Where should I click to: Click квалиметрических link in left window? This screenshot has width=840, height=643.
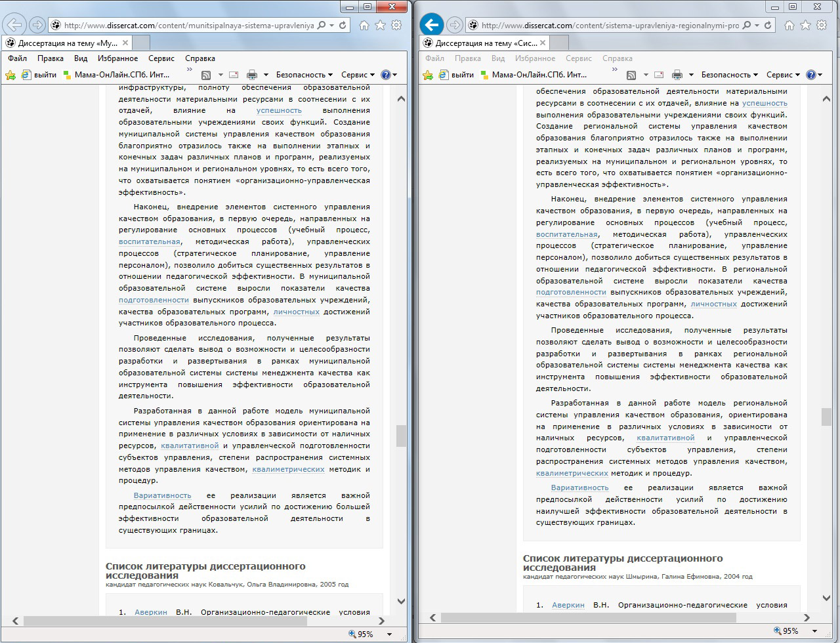288,469
